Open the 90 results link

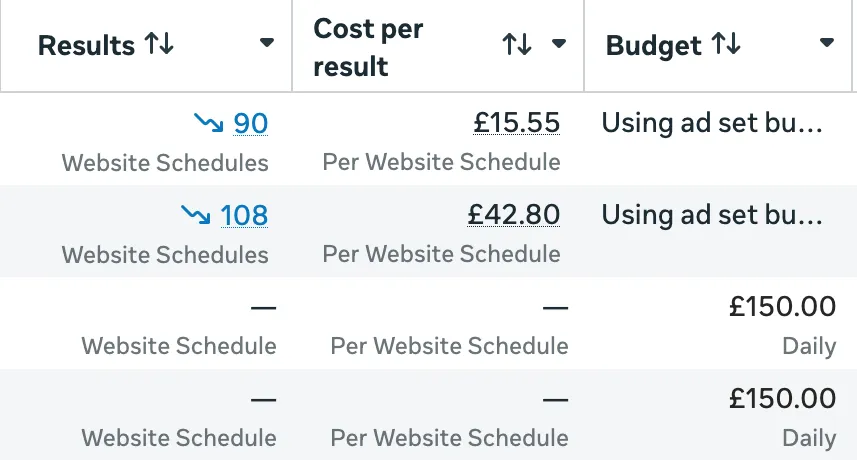(251, 123)
